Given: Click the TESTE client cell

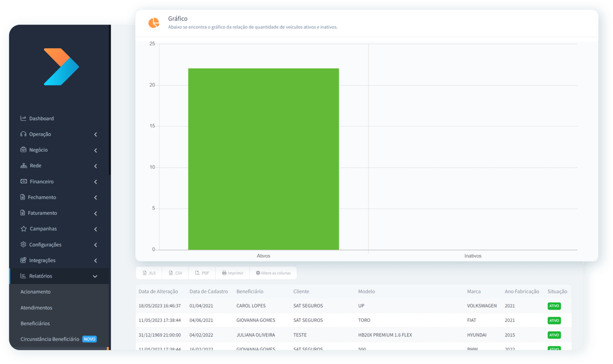Looking at the screenshot, I should (300, 335).
